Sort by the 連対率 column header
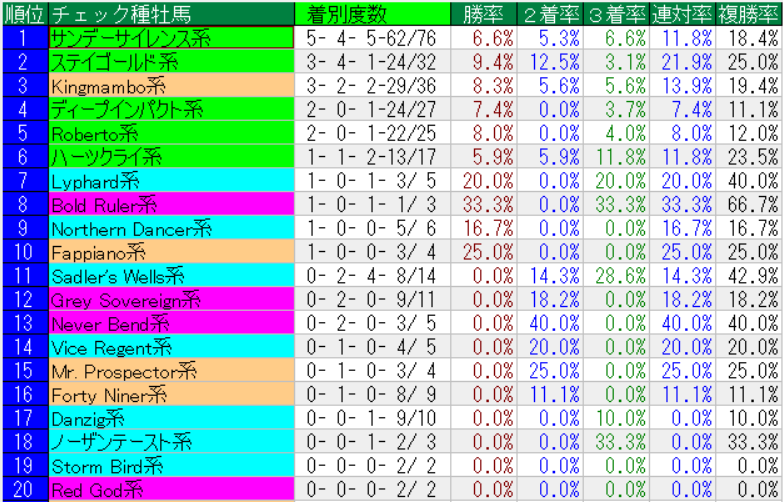Image resolution: width=783 pixels, height=502 pixels. click(x=683, y=13)
